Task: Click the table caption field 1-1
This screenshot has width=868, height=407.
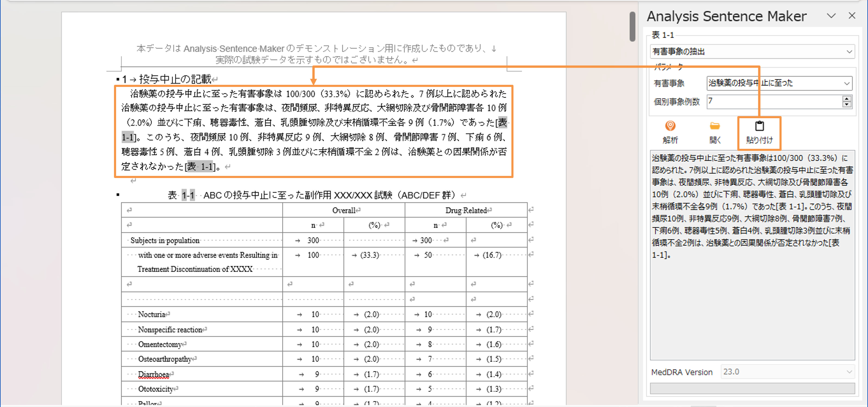Action: point(188,195)
